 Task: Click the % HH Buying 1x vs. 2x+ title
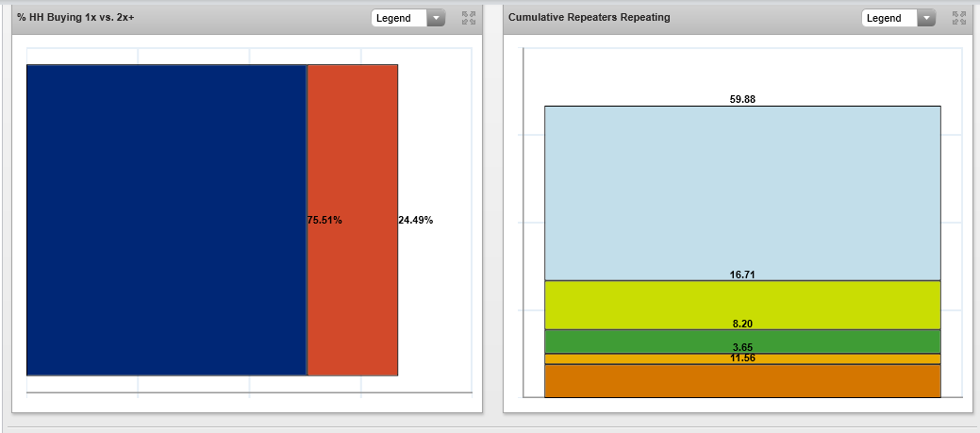[x=76, y=18]
